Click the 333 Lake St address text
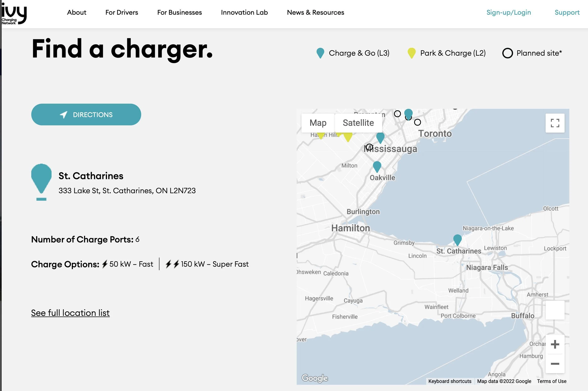This screenshot has width=588, height=391. pyautogui.click(x=127, y=191)
